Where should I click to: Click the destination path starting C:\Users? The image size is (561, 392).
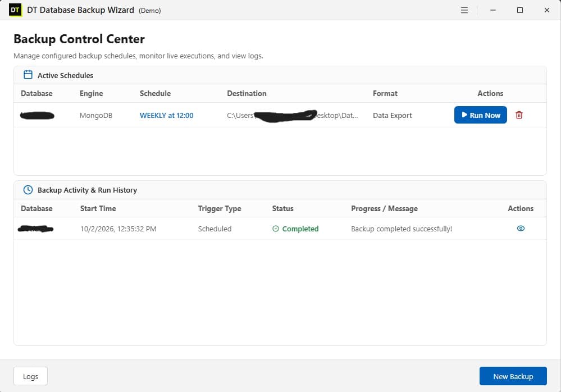click(x=293, y=115)
